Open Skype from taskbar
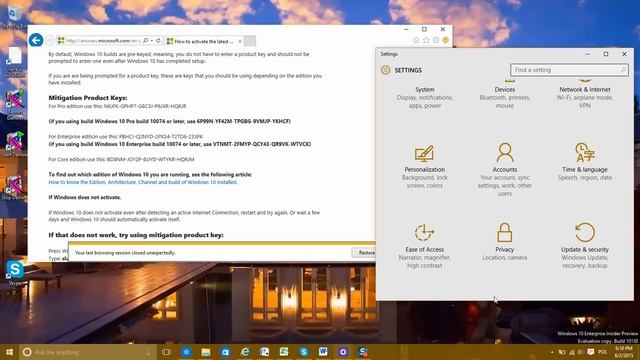Viewport: 640px width, 360px height. click(x=303, y=352)
